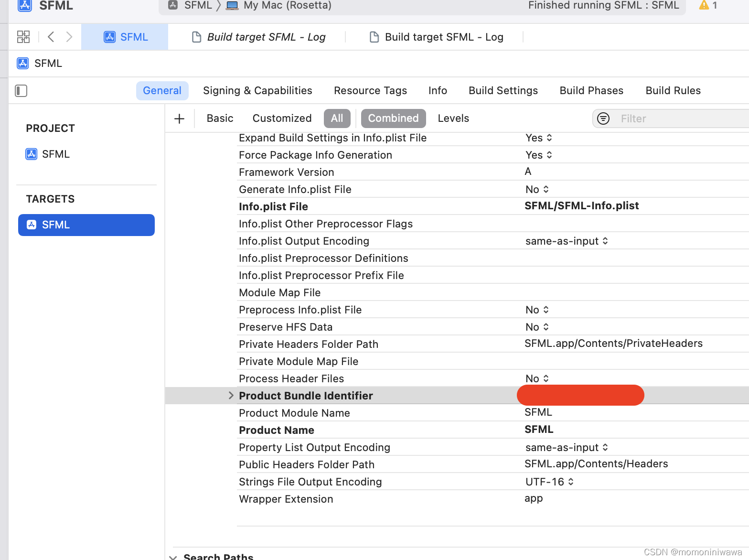
Task: Select the Private Module Map File row
Action: (x=493, y=361)
